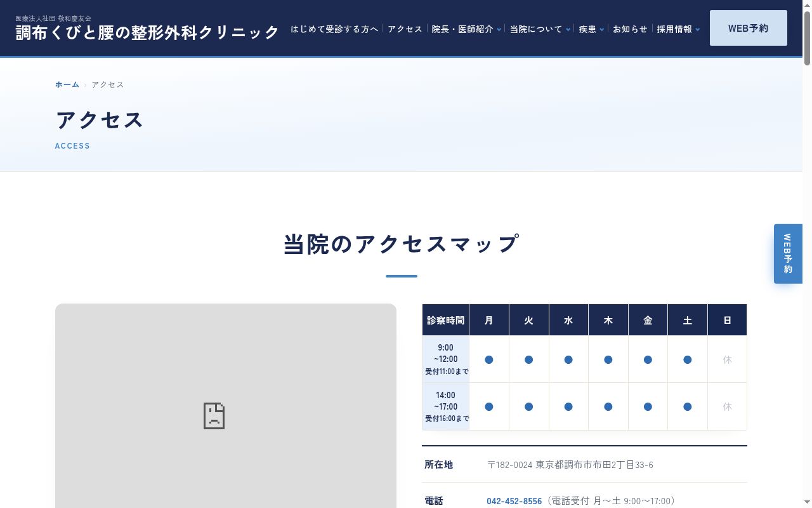Screen dimensions: 812x508
Task: Expand the 院長・医師紹介 dropdown menu
Action: tap(466, 29)
